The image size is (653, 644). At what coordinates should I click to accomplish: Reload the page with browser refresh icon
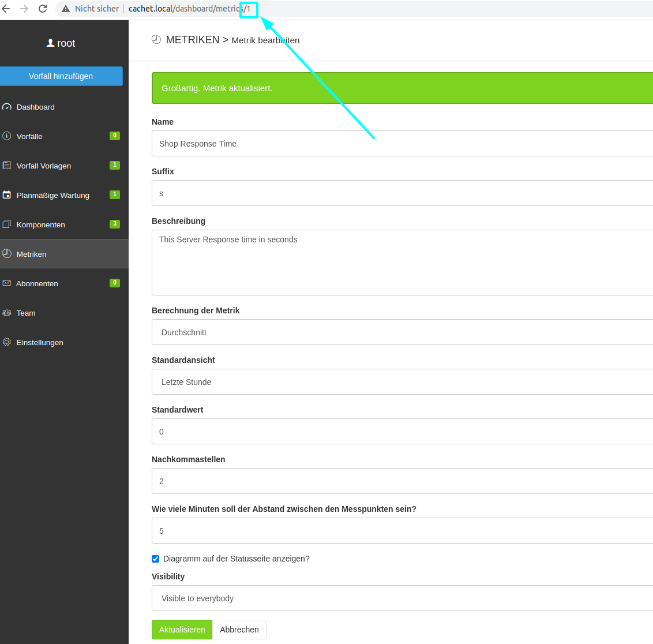click(43, 9)
